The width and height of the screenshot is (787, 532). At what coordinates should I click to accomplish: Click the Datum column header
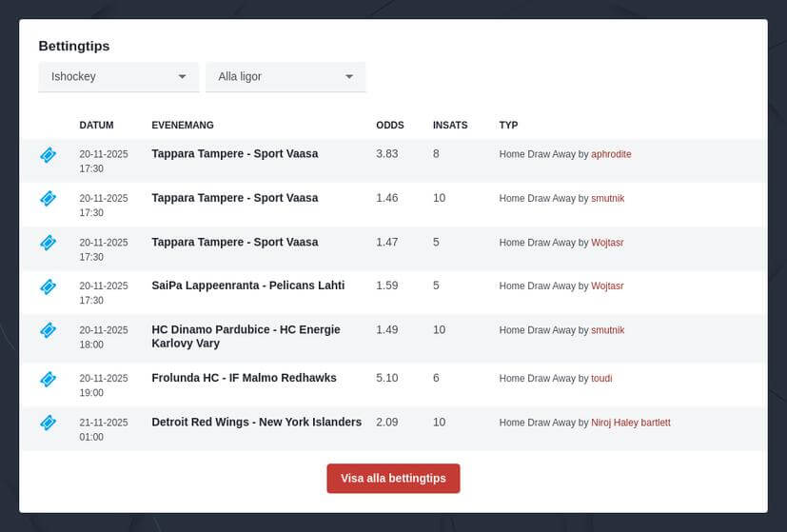click(x=96, y=126)
